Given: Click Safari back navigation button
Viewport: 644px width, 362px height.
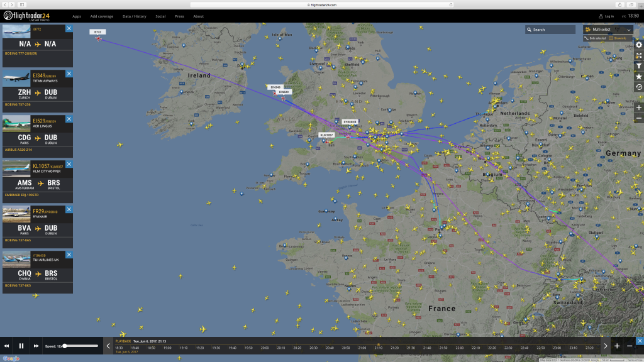Looking at the screenshot, I should click(x=5, y=4).
